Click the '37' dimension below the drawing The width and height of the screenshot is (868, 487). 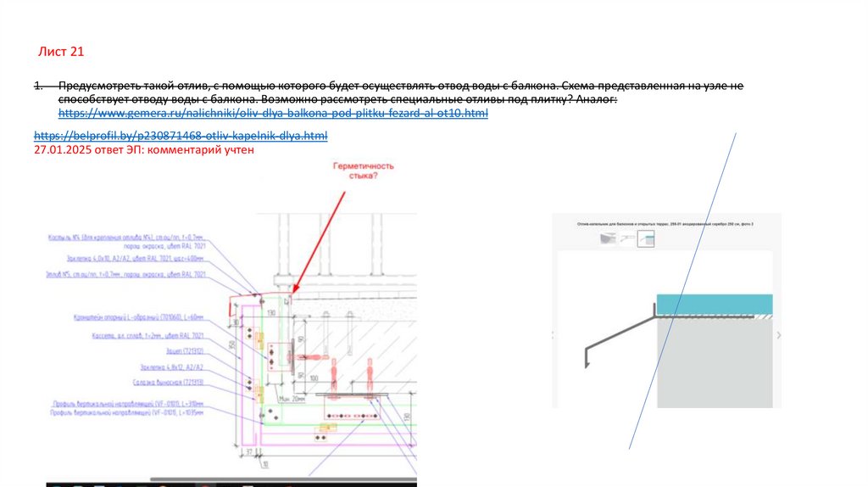coord(249,453)
